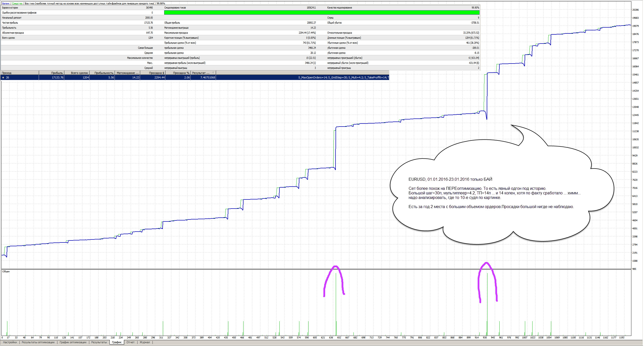This screenshot has height=346, width=644.
Task: Sort by the Проход column header
Action: click(20, 73)
